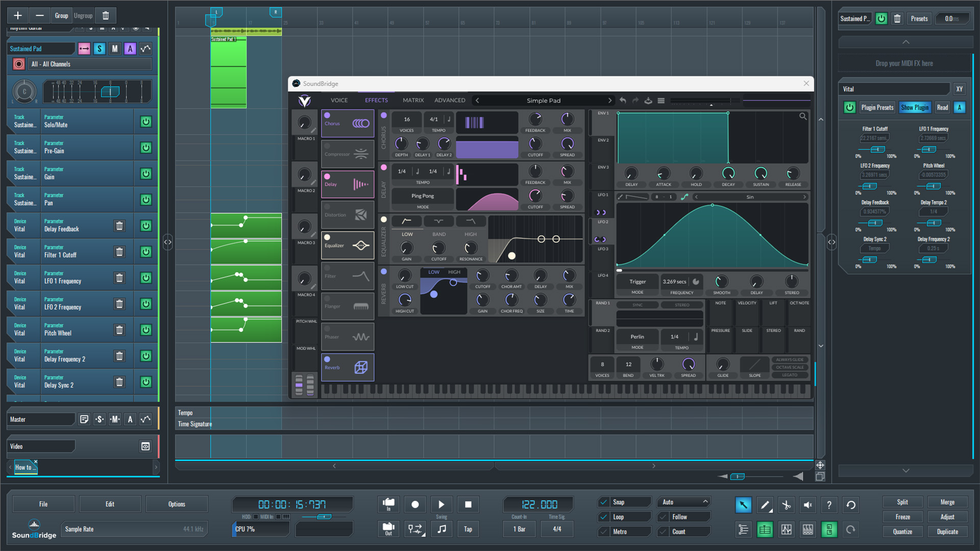Start playback with the Play button
The image size is (980, 551).
coord(441,505)
